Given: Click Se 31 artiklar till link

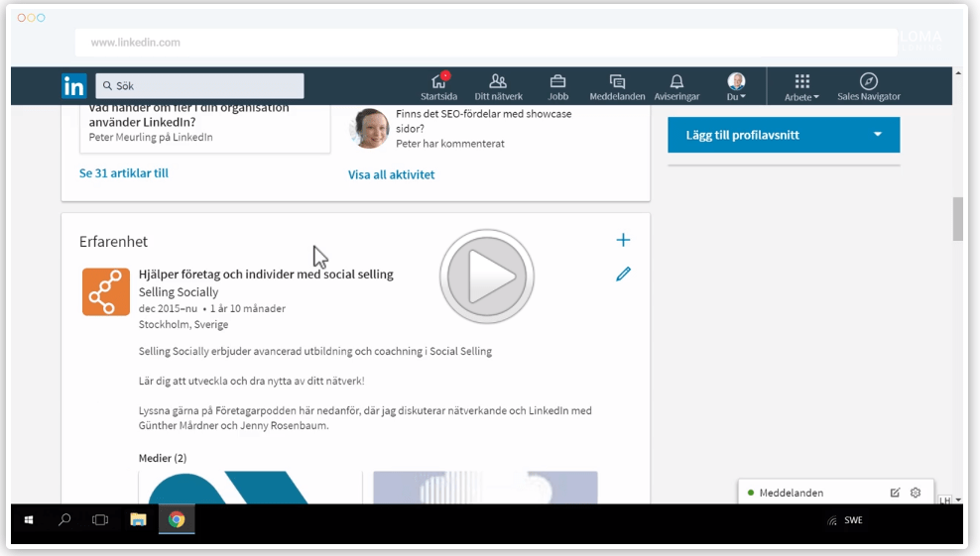Looking at the screenshot, I should (x=124, y=173).
